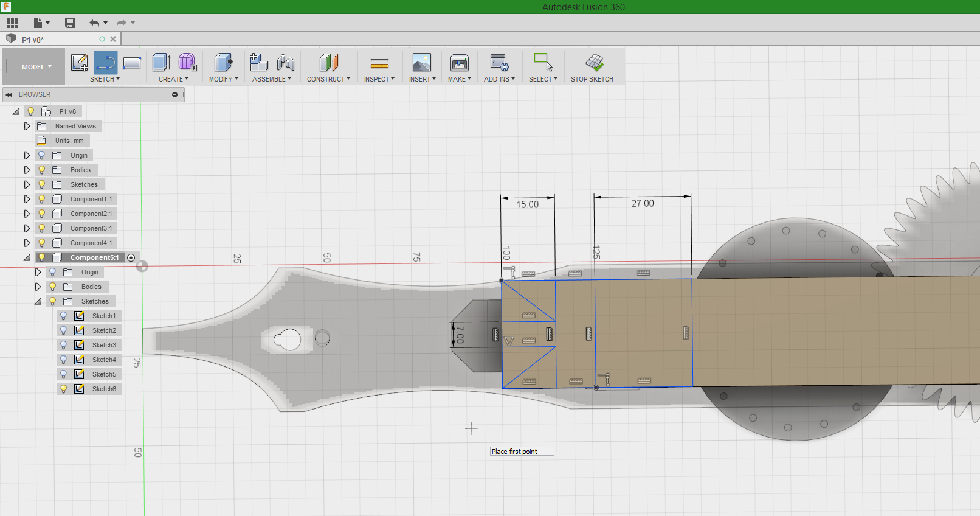The width and height of the screenshot is (980, 516).
Task: Undo the last action
Action: click(x=94, y=23)
